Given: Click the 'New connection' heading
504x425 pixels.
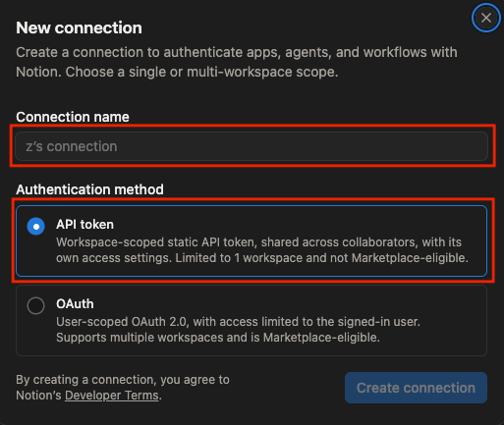Looking at the screenshot, I should click(79, 27).
